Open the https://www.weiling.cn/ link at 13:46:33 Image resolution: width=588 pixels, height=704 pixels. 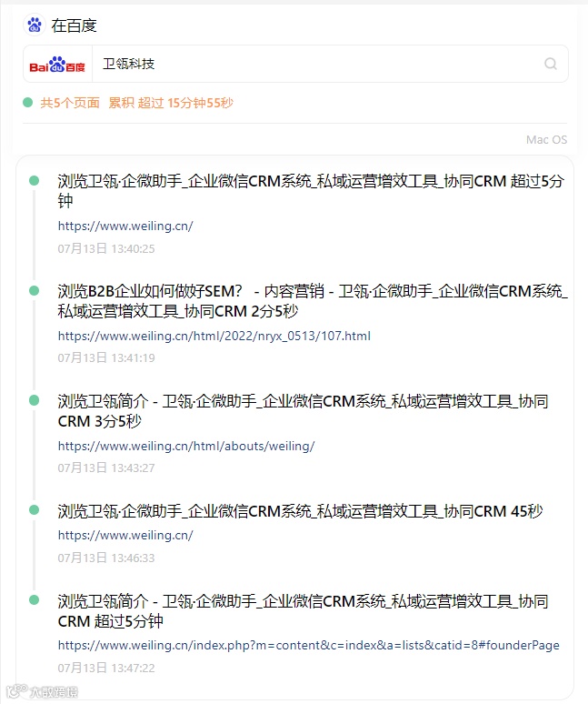click(125, 535)
